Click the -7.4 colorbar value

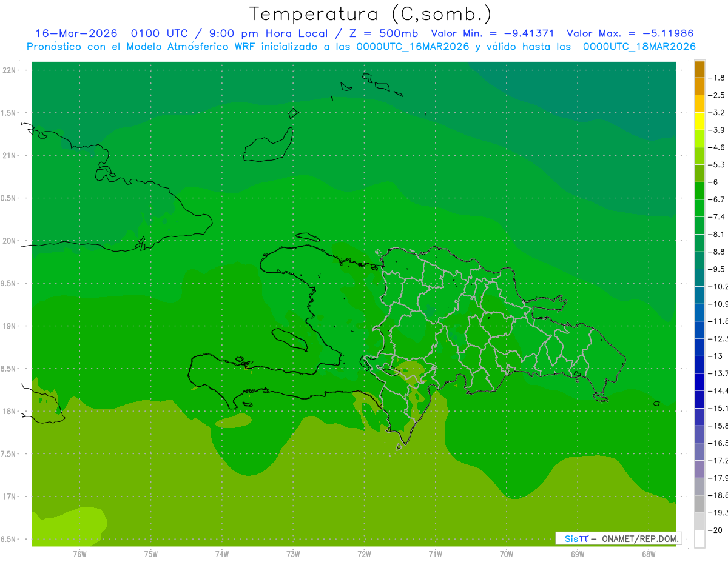click(x=716, y=216)
